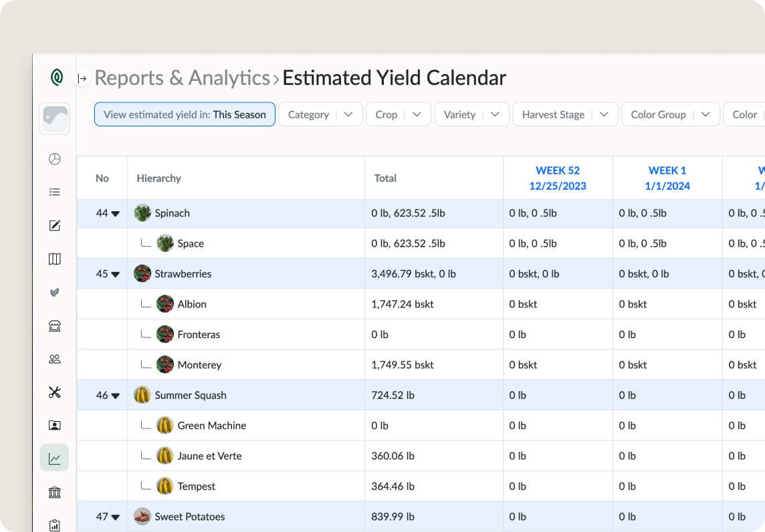The height and width of the screenshot is (532, 765).
Task: Open the people team icon in sidebar
Action: pyautogui.click(x=55, y=359)
